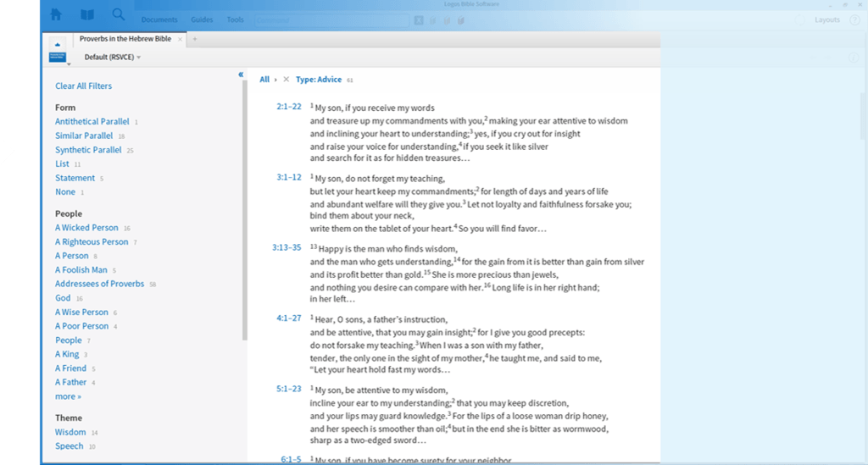Filter by A King

pos(67,354)
